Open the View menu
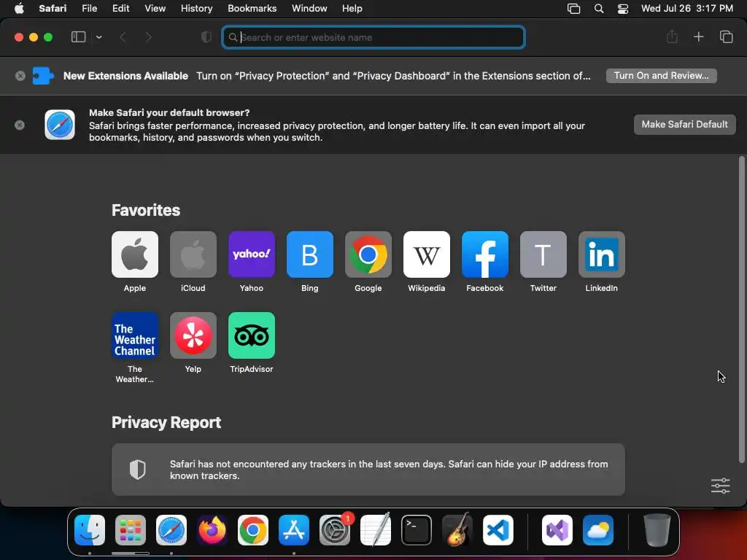This screenshot has height=560, width=747. tap(155, 8)
